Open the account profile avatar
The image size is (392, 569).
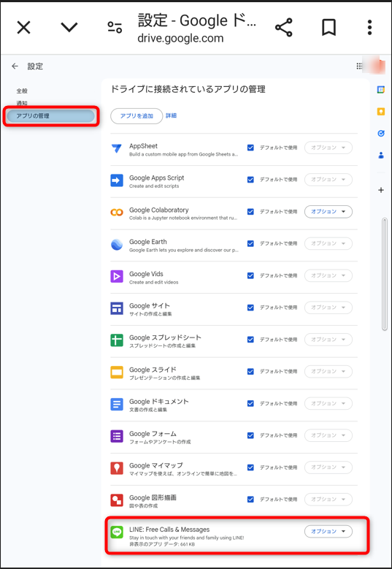374,65
